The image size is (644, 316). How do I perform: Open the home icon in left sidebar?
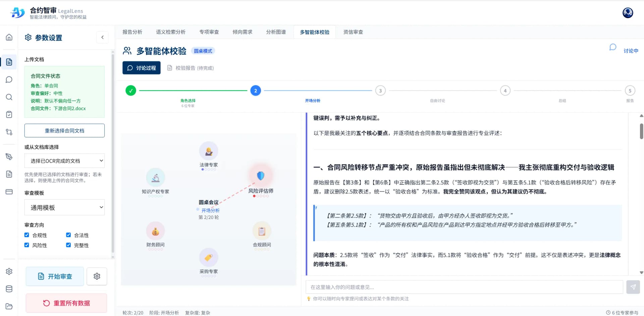[x=9, y=37]
